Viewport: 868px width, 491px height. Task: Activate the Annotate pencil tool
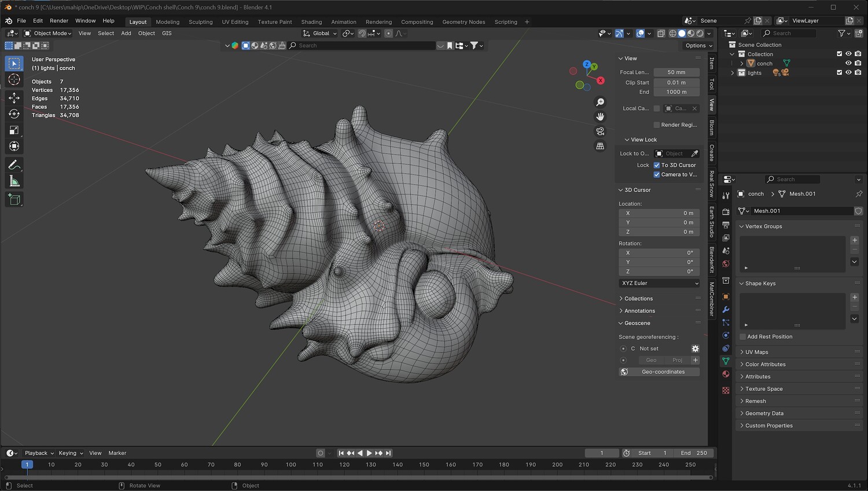point(14,165)
